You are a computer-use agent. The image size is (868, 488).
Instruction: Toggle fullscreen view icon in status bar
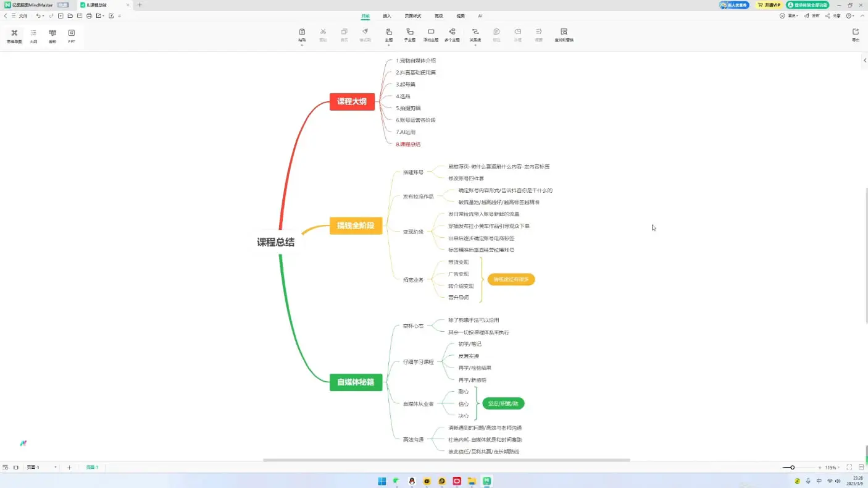click(849, 468)
